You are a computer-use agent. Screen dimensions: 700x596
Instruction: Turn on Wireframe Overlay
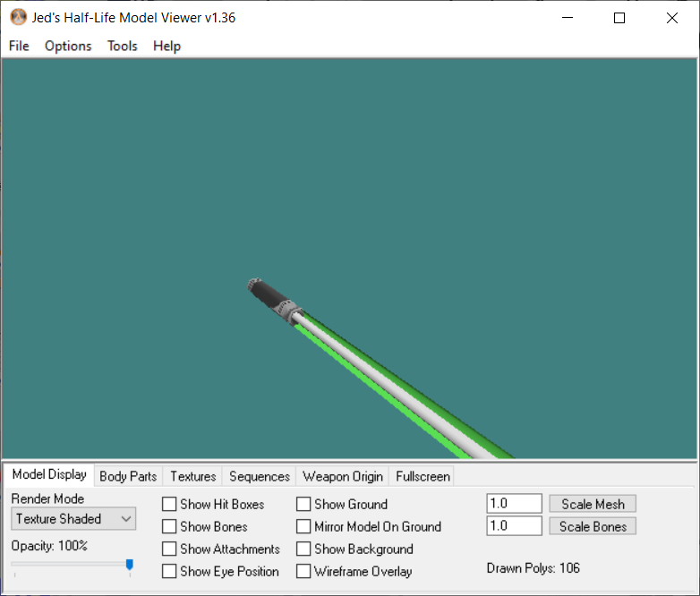click(303, 572)
